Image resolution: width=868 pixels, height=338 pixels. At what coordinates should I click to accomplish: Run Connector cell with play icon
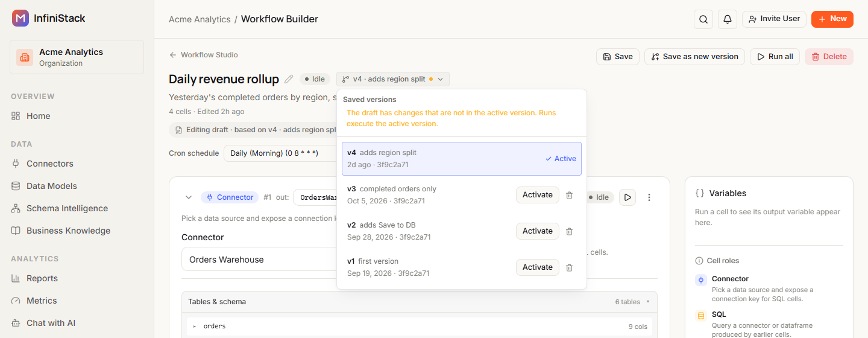[x=627, y=197]
